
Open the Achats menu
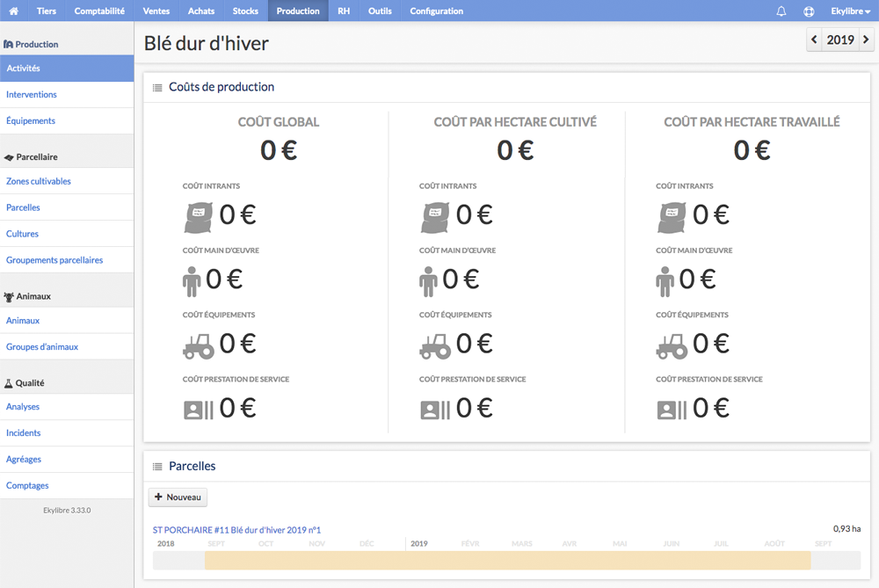[201, 11]
